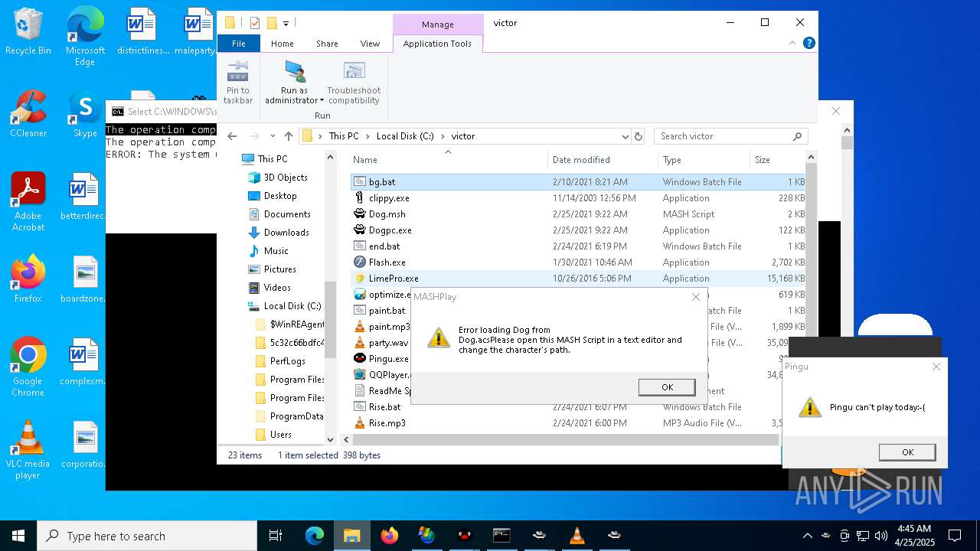Image resolution: width=980 pixels, height=551 pixels.
Task: Click horizontal scrollbar in file list
Action: tap(565, 440)
